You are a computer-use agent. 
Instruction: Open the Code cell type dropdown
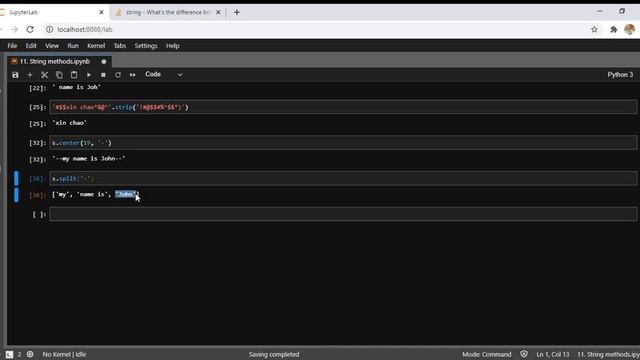(163, 75)
